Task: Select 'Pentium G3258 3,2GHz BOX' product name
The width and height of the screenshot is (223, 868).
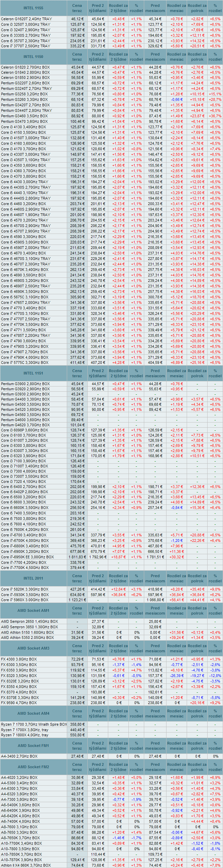Action: [x=24, y=94]
